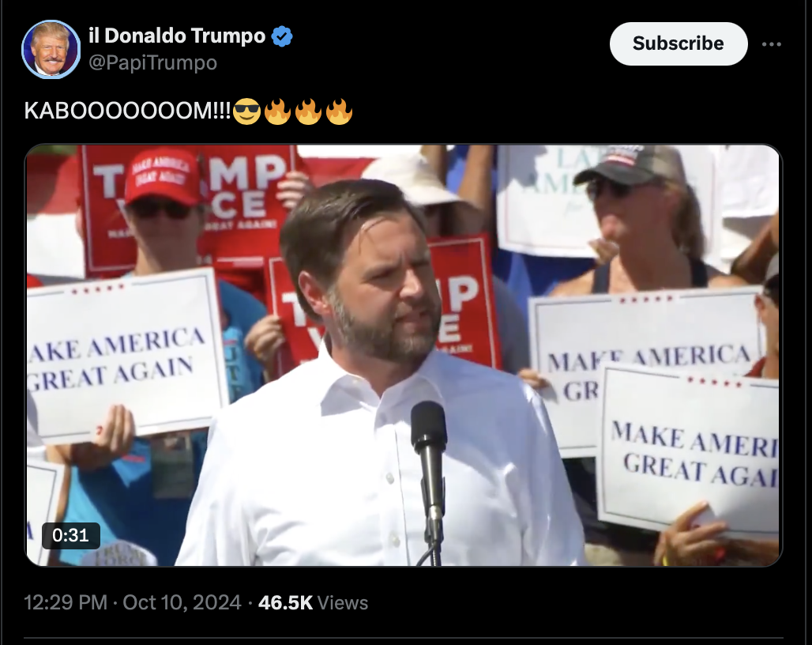
Task: Click the sunglasses emoji in tweet
Action: coord(247,111)
